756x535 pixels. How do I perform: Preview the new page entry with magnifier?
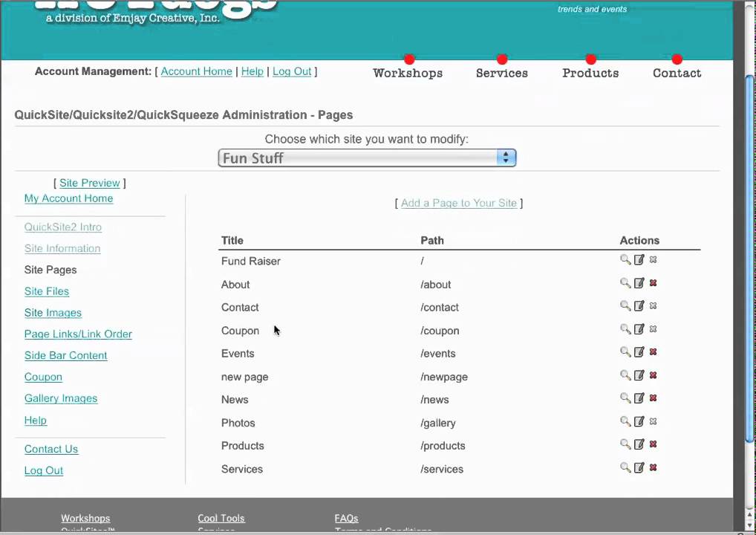click(625, 375)
